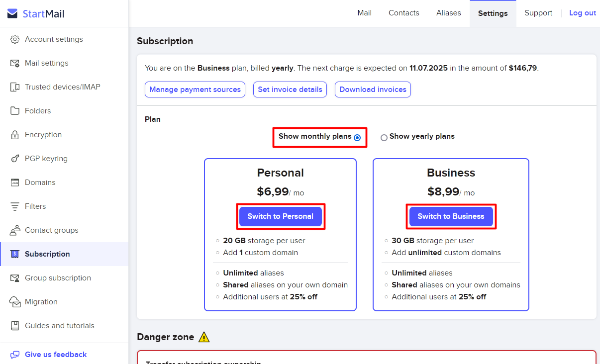
Task: Select Subscription in the sidebar
Action: point(64,254)
